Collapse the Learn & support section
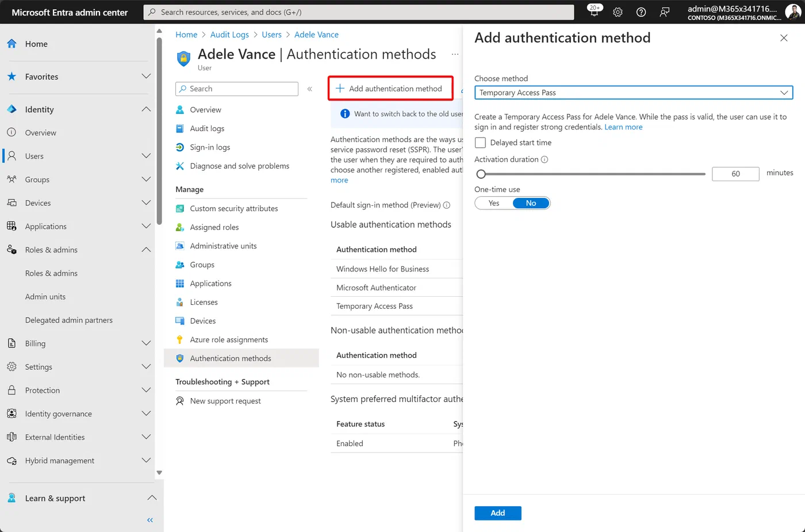The image size is (805, 532). (151, 498)
